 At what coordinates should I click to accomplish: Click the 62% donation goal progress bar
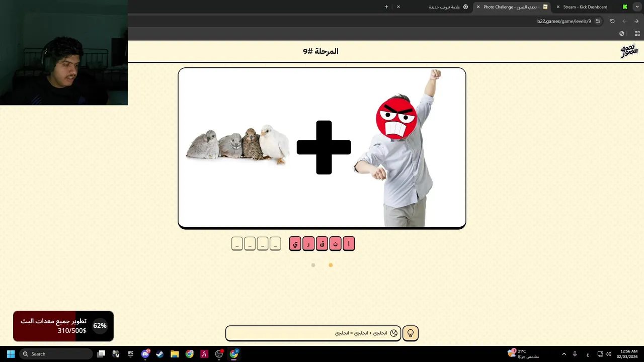click(x=63, y=326)
